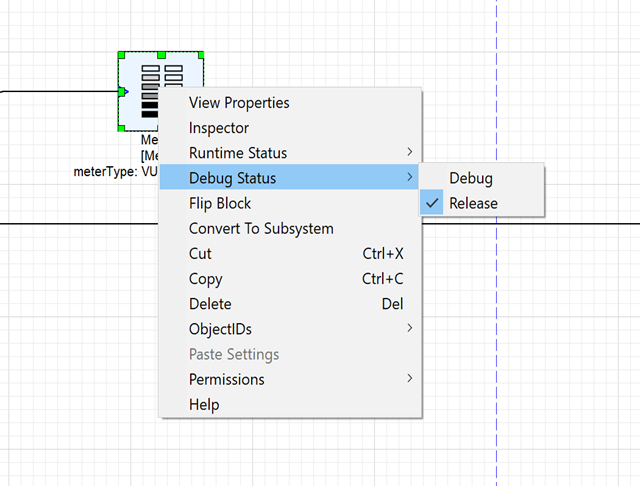Viewport: 640px width, 486px height.
Task: Copy the selected block via menu
Action: click(x=205, y=279)
